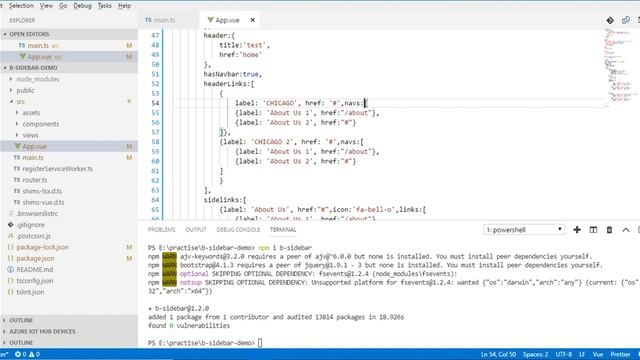Change line ending via LF status item

pos(582,354)
